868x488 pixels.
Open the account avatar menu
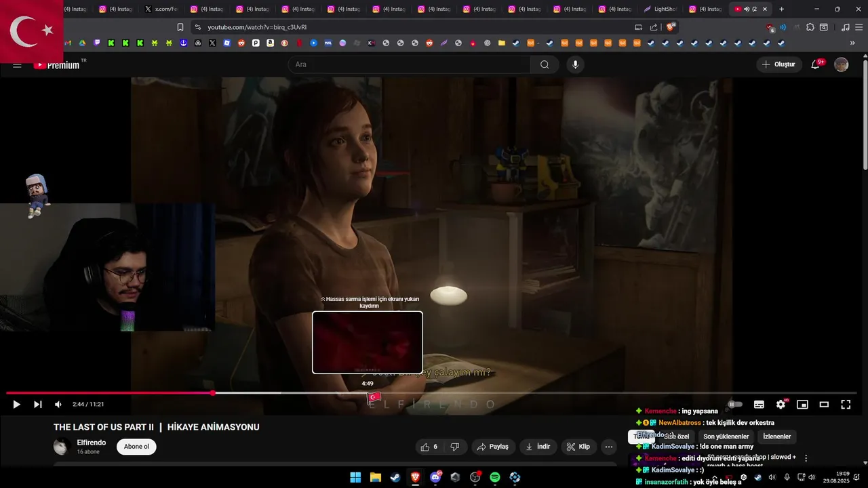842,64
